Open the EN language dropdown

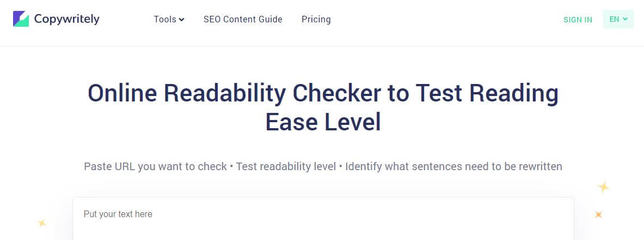618,19
